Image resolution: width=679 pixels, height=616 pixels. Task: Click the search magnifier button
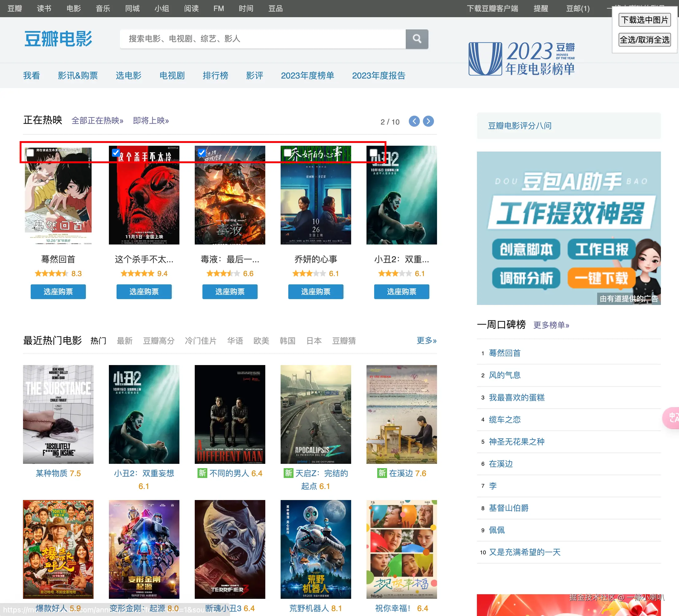(416, 39)
